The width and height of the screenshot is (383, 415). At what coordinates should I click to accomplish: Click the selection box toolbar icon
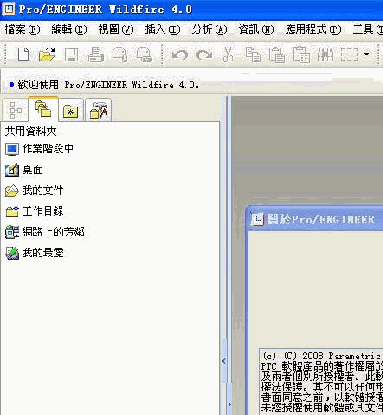coord(349,55)
